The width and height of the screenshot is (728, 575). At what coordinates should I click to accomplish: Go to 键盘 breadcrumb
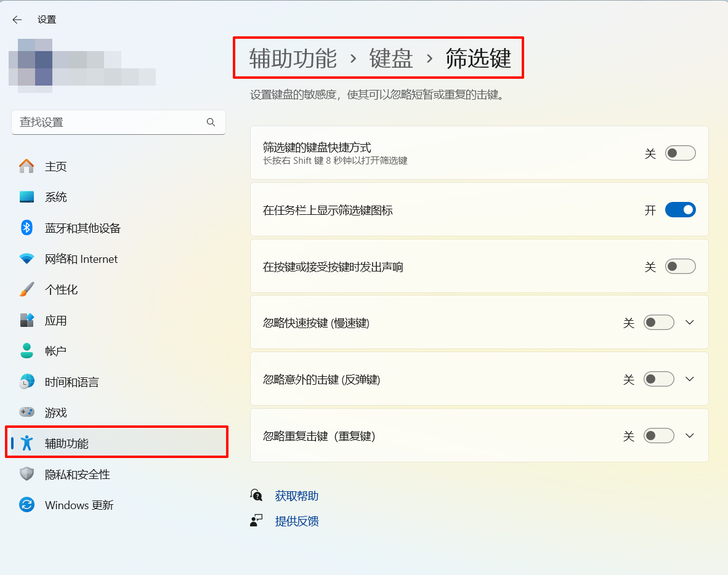pyautogui.click(x=391, y=58)
